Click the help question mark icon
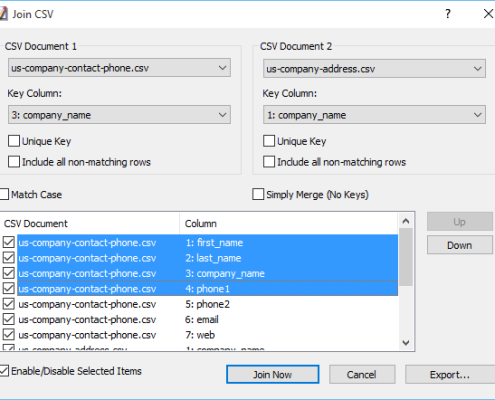495x400 pixels. 448,14
